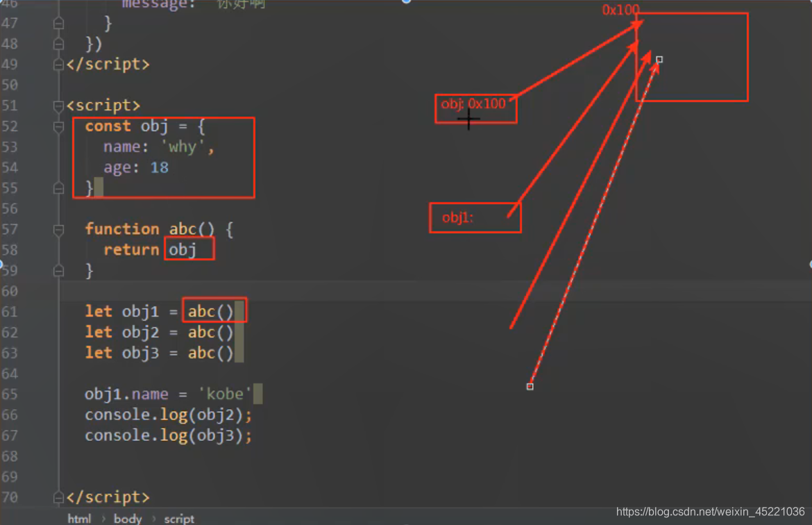This screenshot has height=525, width=812.
Task: Click 'age' property on line 54
Action: coord(117,167)
